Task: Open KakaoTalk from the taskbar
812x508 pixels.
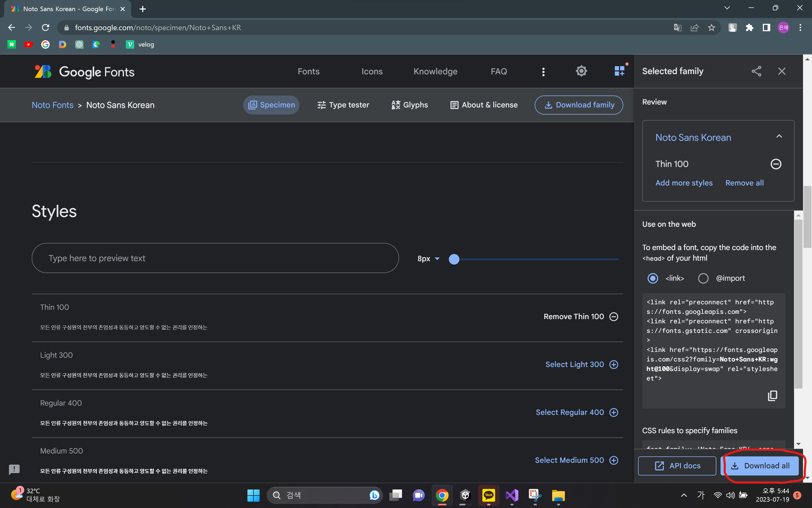Action: [488, 495]
